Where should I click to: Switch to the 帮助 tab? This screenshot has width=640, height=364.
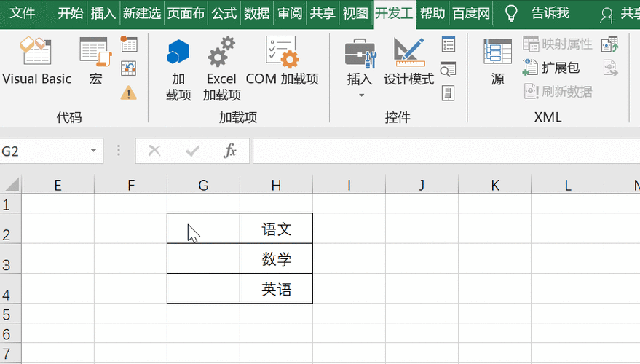(x=432, y=13)
